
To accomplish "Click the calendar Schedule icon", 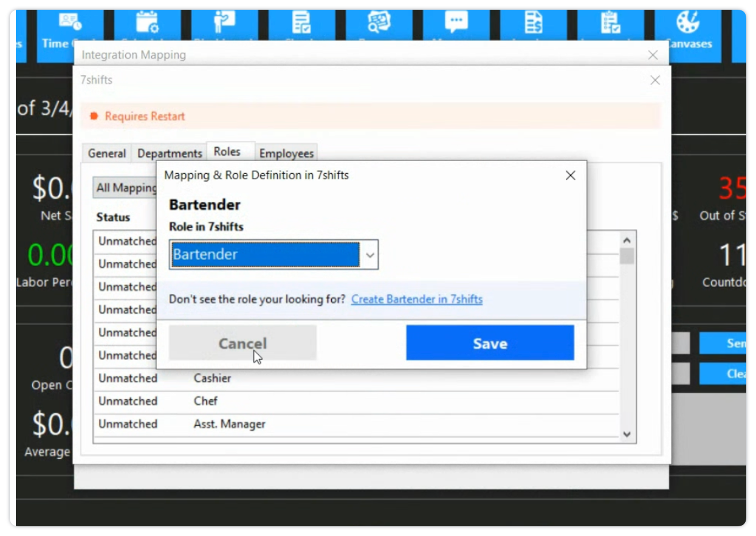I will pos(147,23).
